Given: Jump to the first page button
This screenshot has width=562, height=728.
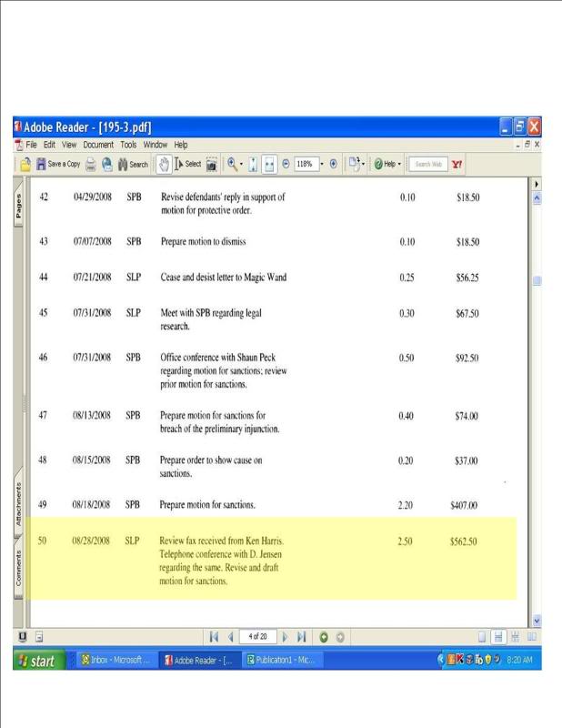Looking at the screenshot, I should click(x=214, y=636).
